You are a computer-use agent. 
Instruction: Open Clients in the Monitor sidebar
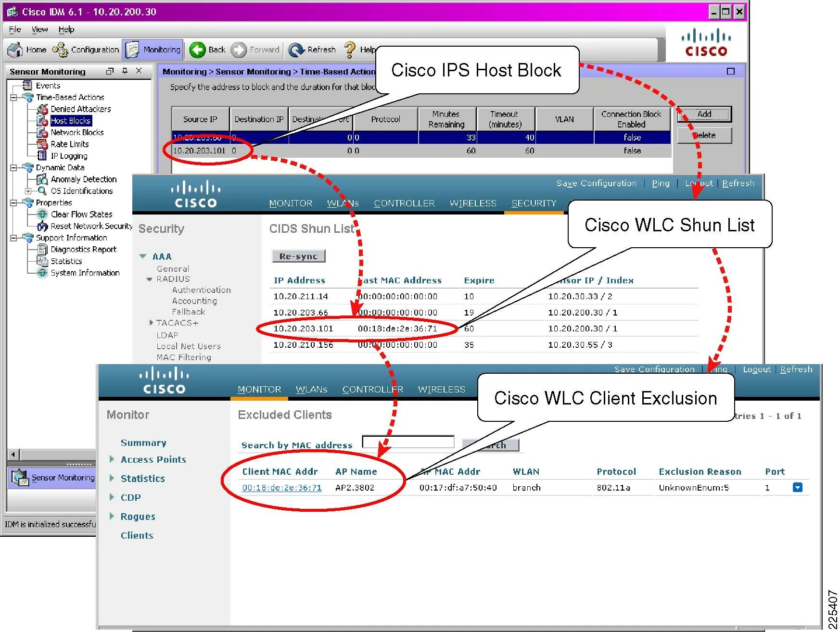137,535
